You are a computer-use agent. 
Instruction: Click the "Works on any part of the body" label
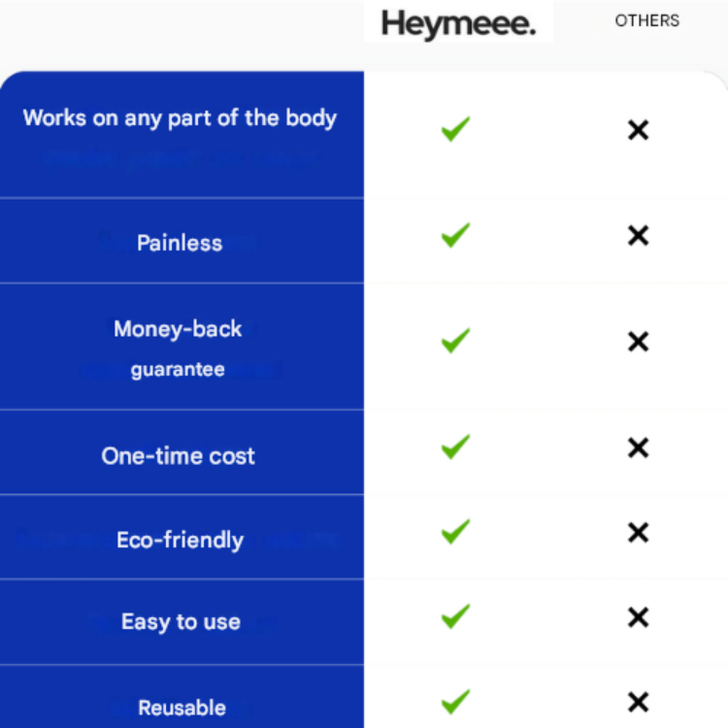point(180,118)
